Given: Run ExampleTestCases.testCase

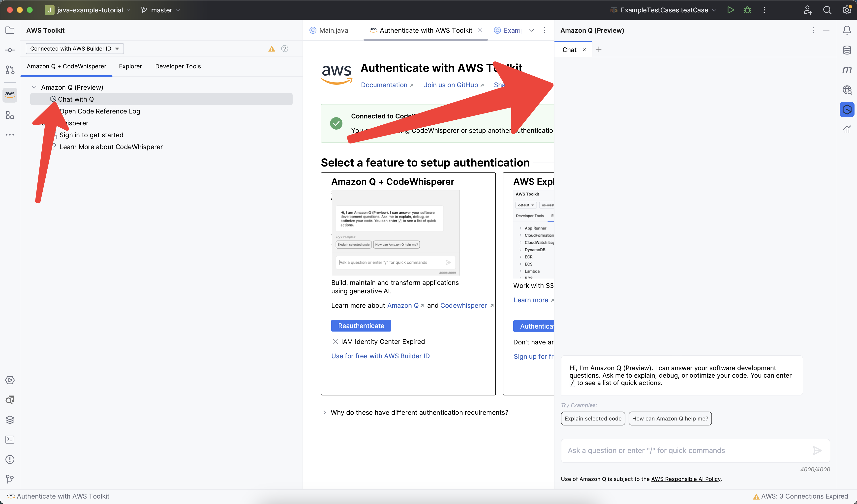Looking at the screenshot, I should point(730,10).
